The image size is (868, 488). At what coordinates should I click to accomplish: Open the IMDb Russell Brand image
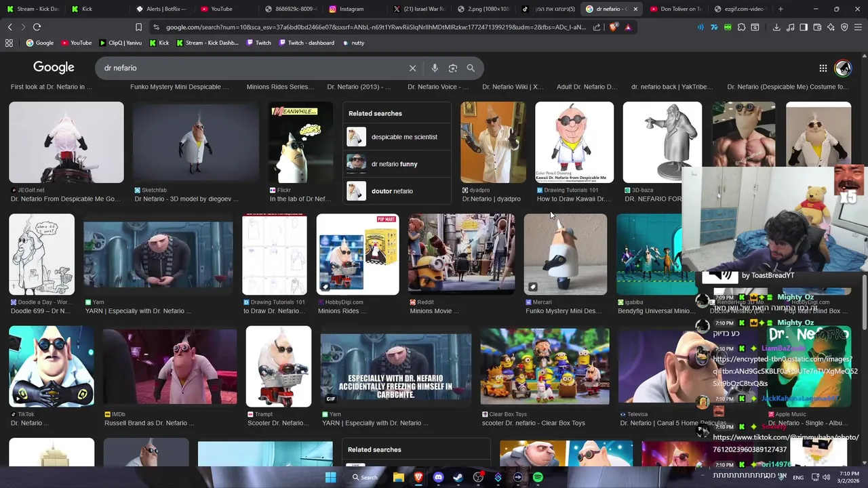[170, 366]
